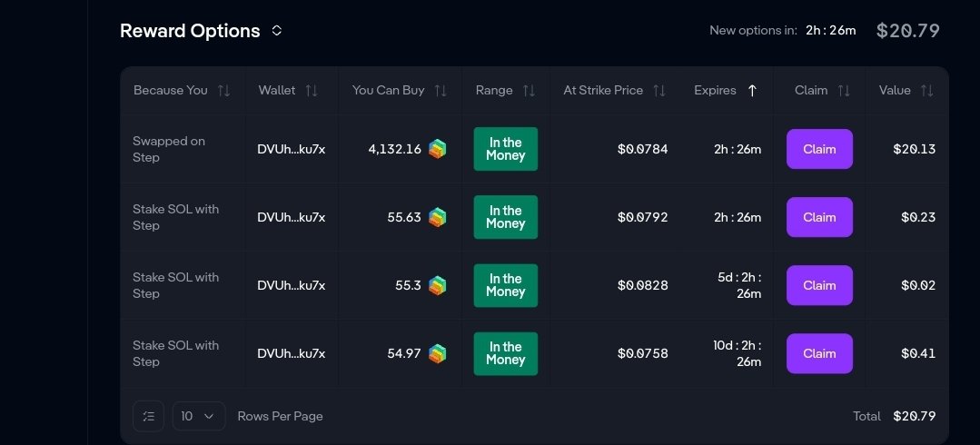The height and width of the screenshot is (445, 980).
Task: Click the Expires header label
Action: (715, 90)
